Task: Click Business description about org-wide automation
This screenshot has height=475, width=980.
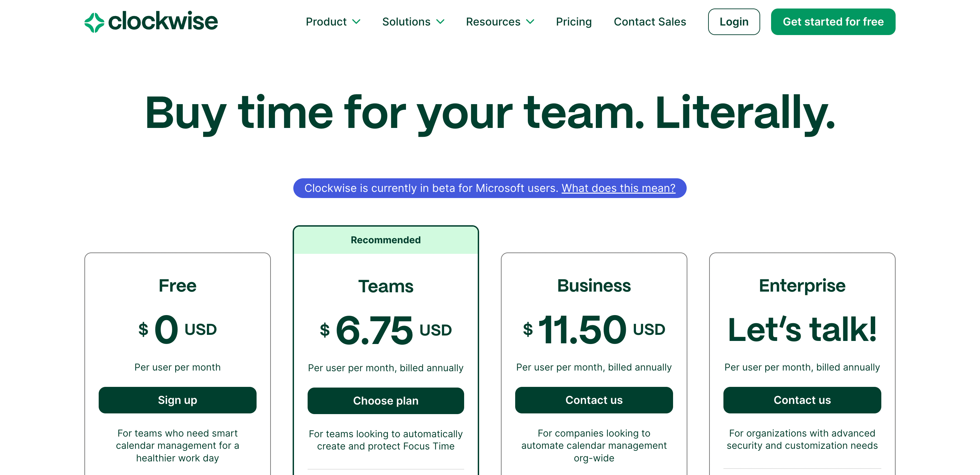Action: point(594,445)
